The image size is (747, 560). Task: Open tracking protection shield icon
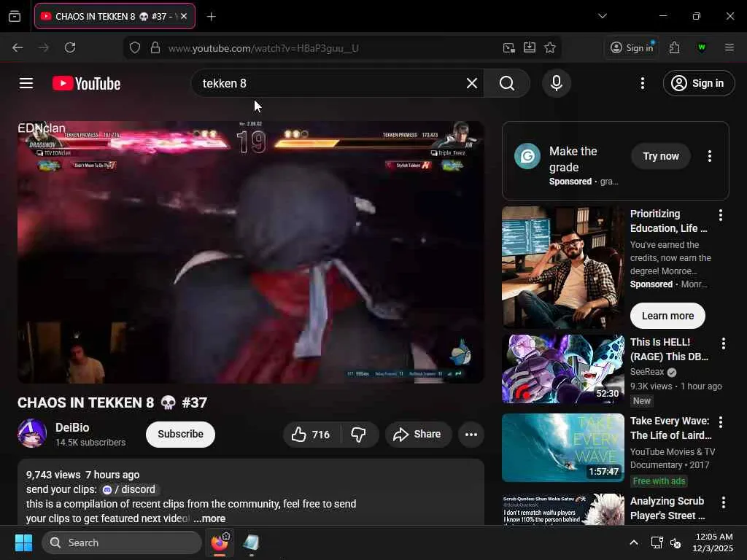pos(135,47)
